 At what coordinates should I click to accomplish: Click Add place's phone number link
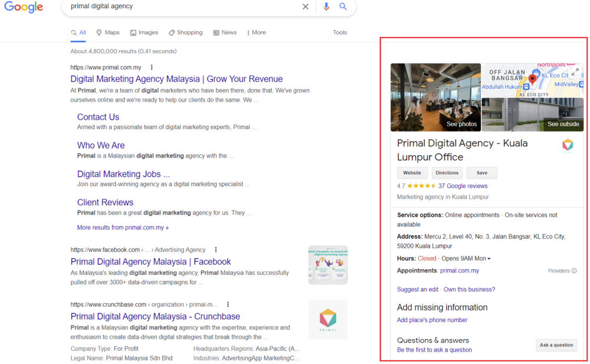[x=432, y=320]
